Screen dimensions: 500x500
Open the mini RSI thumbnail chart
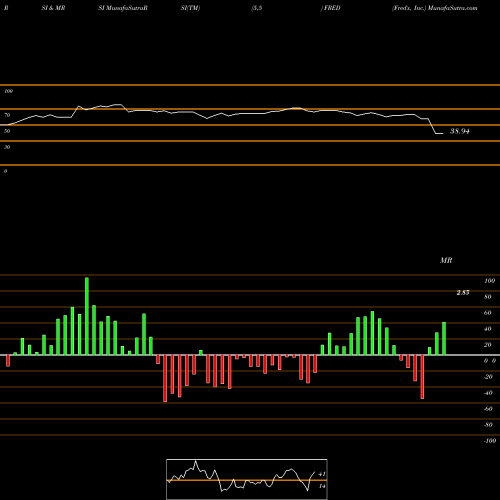click(247, 479)
